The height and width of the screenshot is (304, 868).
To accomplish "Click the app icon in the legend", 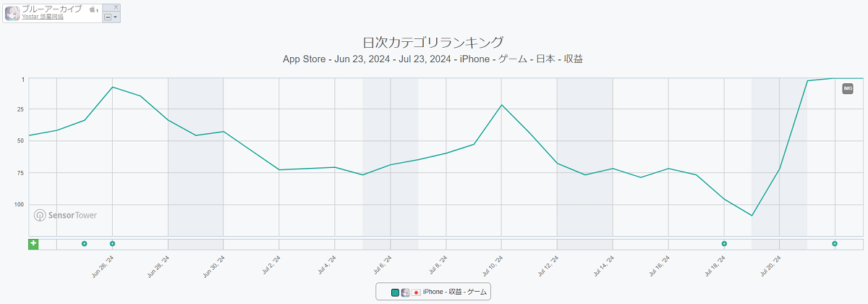I will 406,292.
